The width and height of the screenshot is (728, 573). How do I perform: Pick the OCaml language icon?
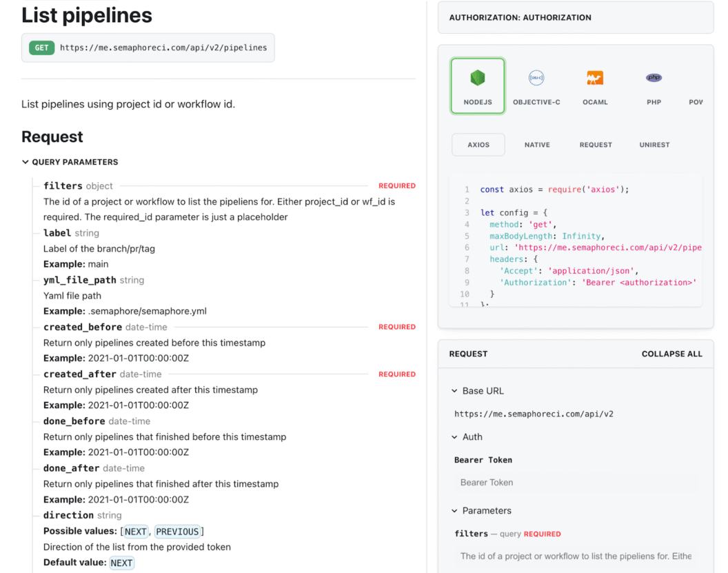595,86
